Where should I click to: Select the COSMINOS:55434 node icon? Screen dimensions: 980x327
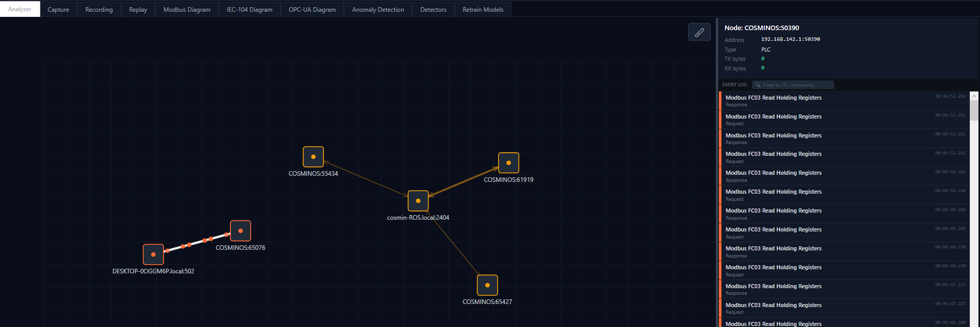313,157
